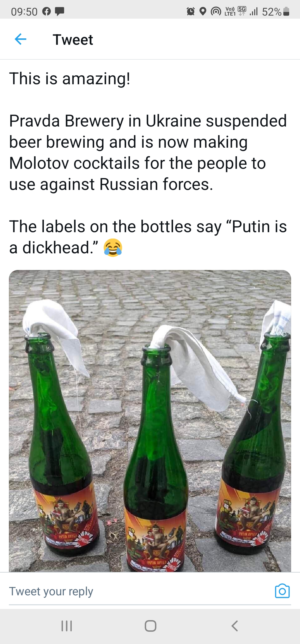The image size is (300, 644).
Task: Tap the 'Tweet' header title
Action: pyautogui.click(x=73, y=40)
